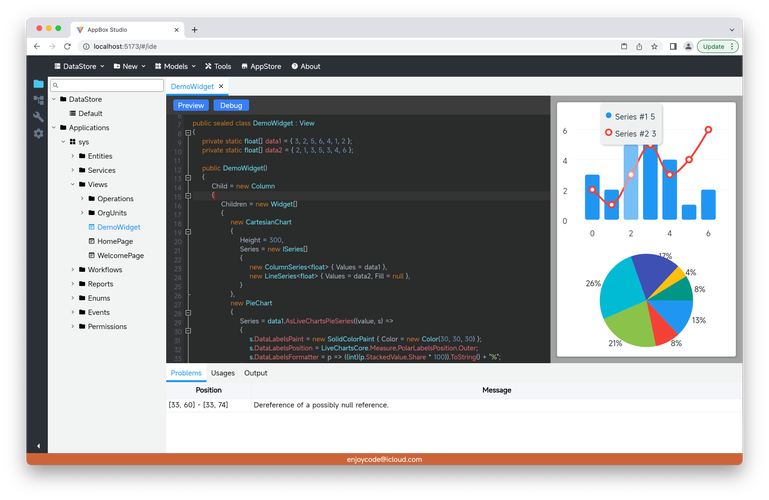Open WelcomePage view in tree
The height and width of the screenshot is (500, 769).
[x=116, y=255]
